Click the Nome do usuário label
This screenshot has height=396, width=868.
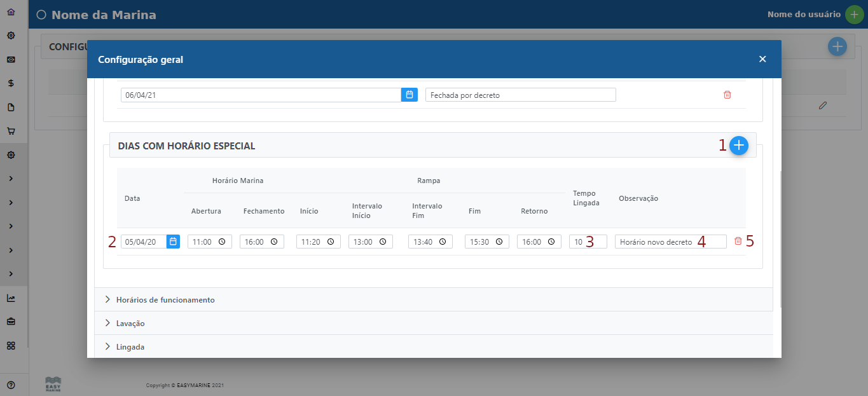coord(804,14)
